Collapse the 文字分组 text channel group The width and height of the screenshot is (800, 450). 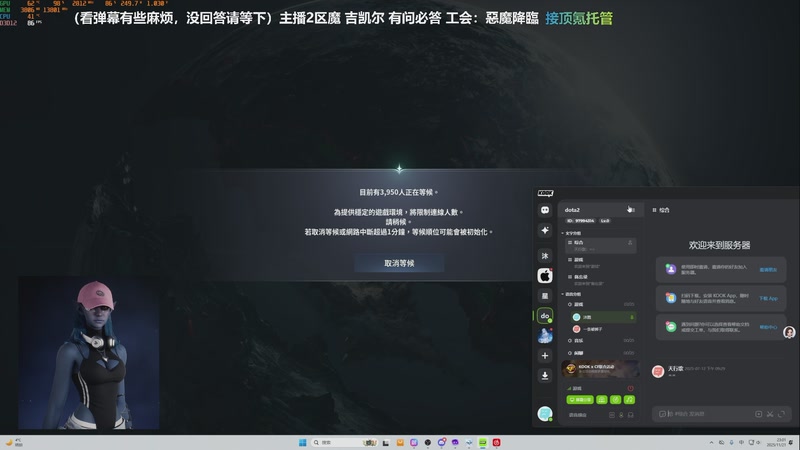click(x=572, y=233)
